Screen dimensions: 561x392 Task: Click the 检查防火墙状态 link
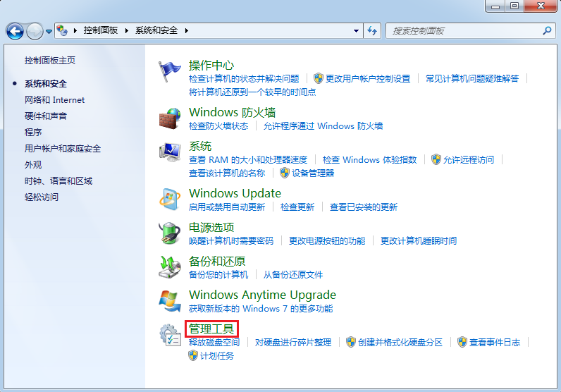(218, 125)
